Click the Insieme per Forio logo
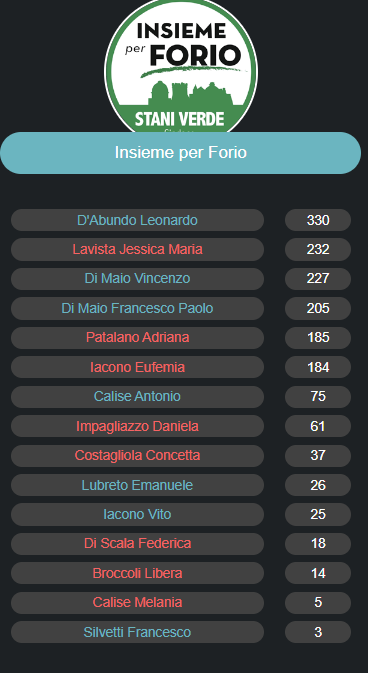This screenshot has height=673, width=368. coord(181,67)
